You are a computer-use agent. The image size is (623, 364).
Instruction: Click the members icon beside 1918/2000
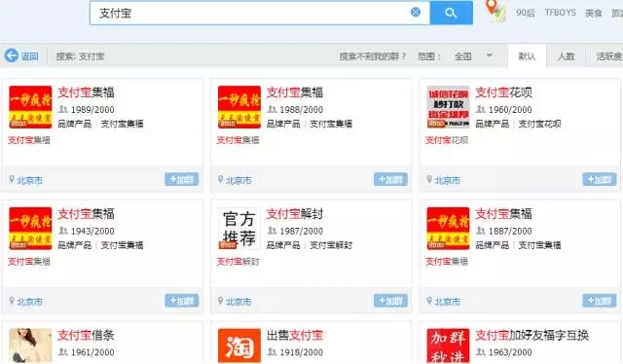click(x=272, y=351)
